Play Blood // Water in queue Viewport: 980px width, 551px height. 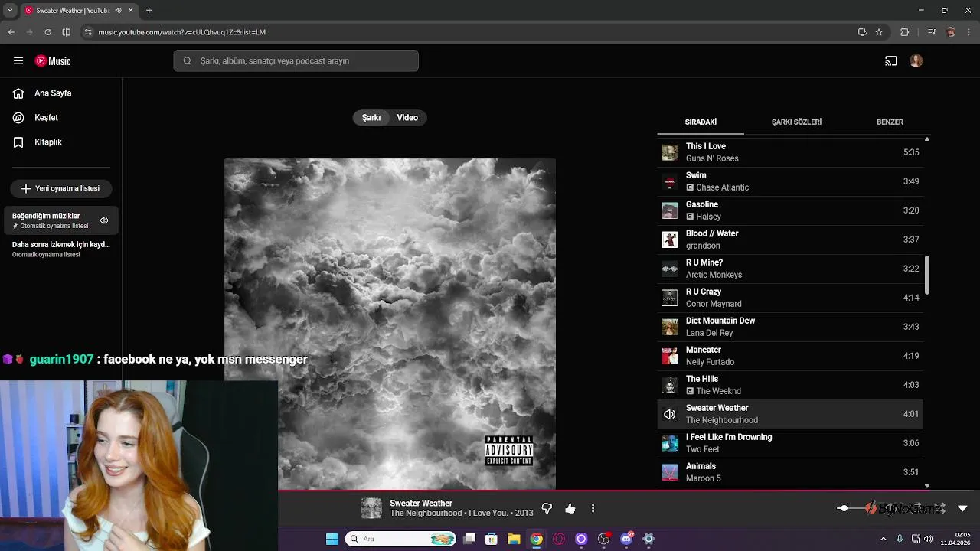[x=790, y=240]
